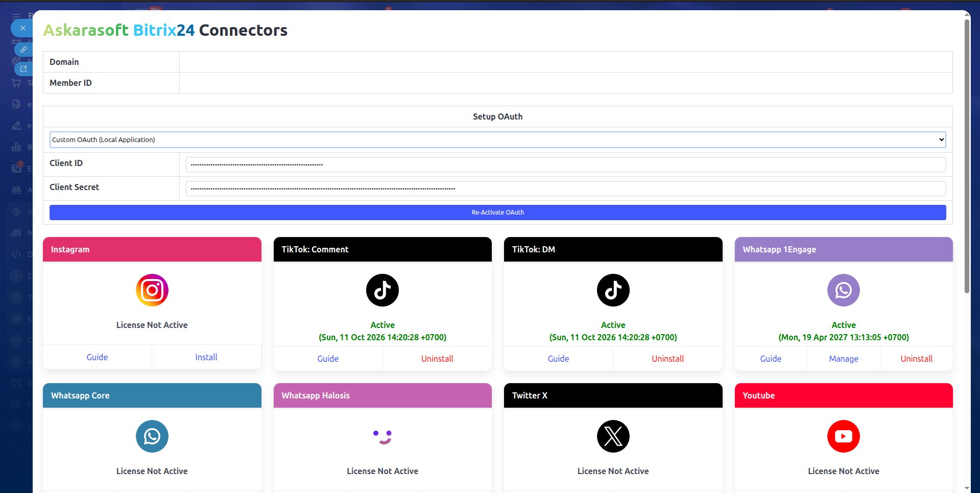The image size is (980, 493).
Task: Click the "Whatsapp Halosis" card header
Action: point(383,395)
